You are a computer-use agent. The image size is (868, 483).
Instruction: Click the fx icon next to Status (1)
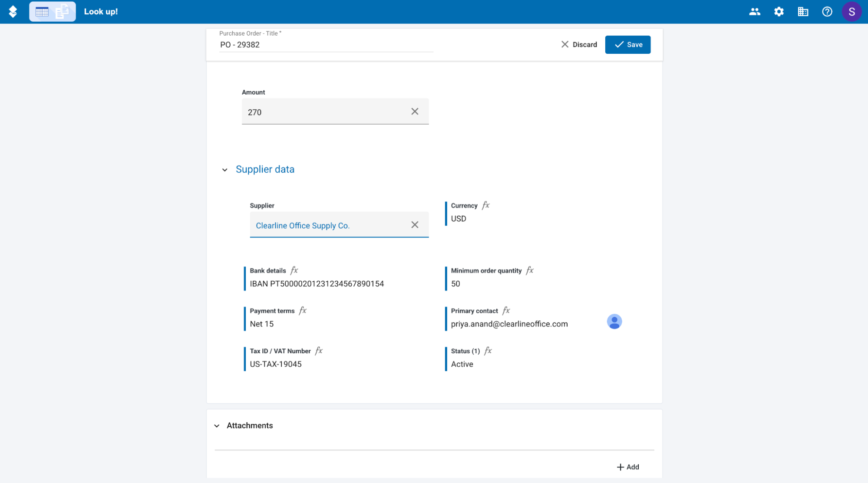tap(488, 351)
